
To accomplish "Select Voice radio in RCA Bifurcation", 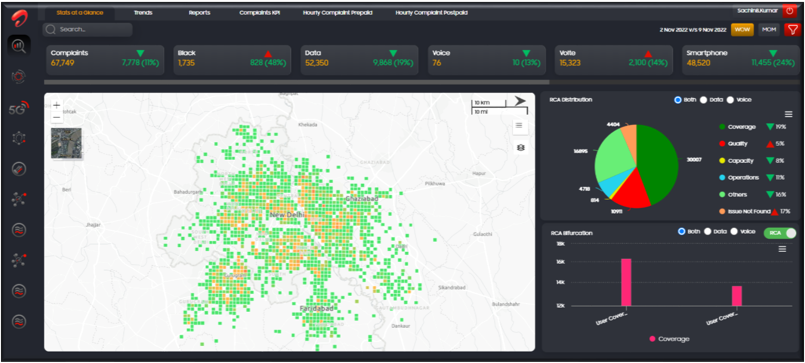I will pos(734,232).
